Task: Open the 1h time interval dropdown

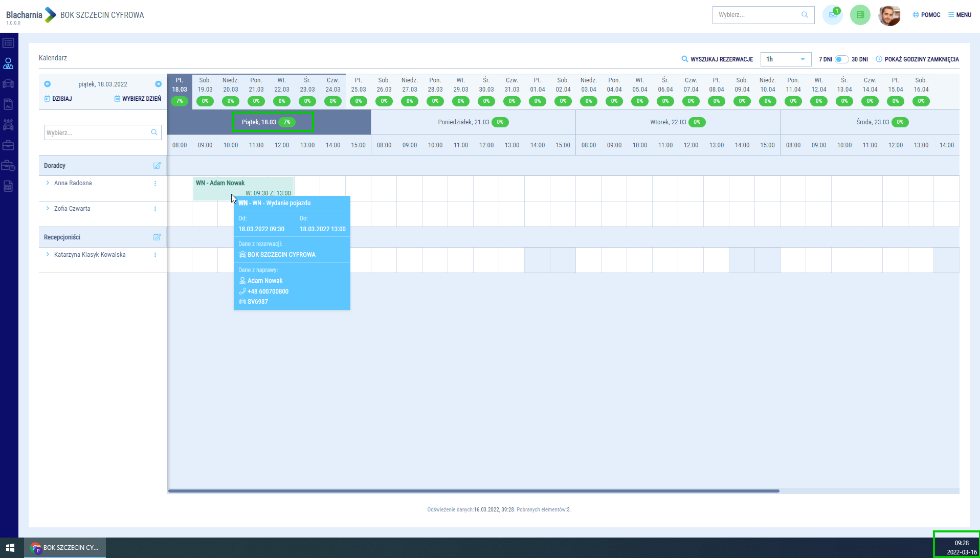Action: click(x=786, y=59)
